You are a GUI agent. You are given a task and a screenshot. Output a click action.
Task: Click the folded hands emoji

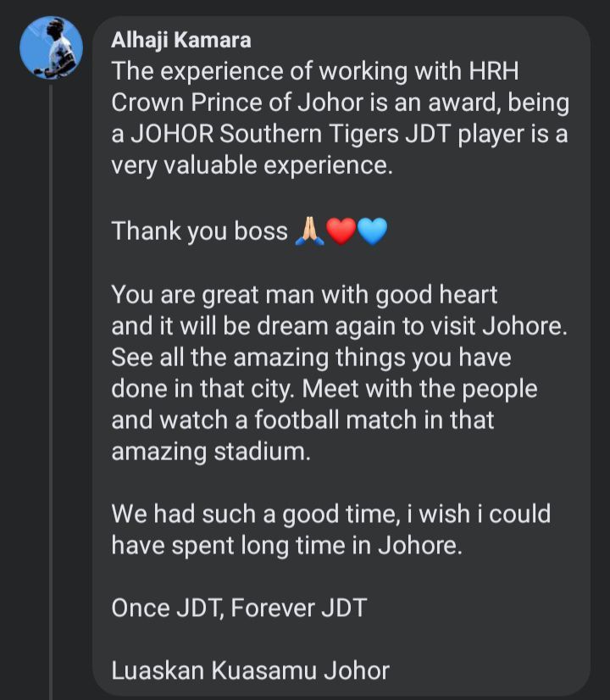pos(309,231)
